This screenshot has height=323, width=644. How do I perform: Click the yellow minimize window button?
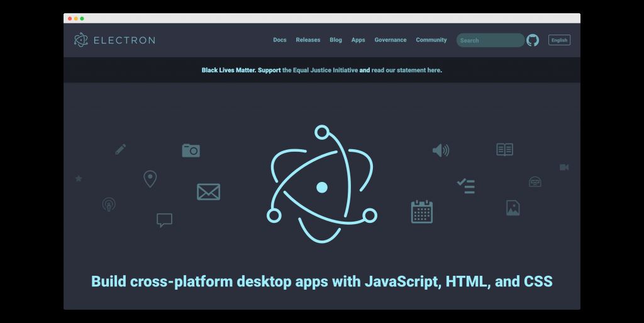point(76,18)
